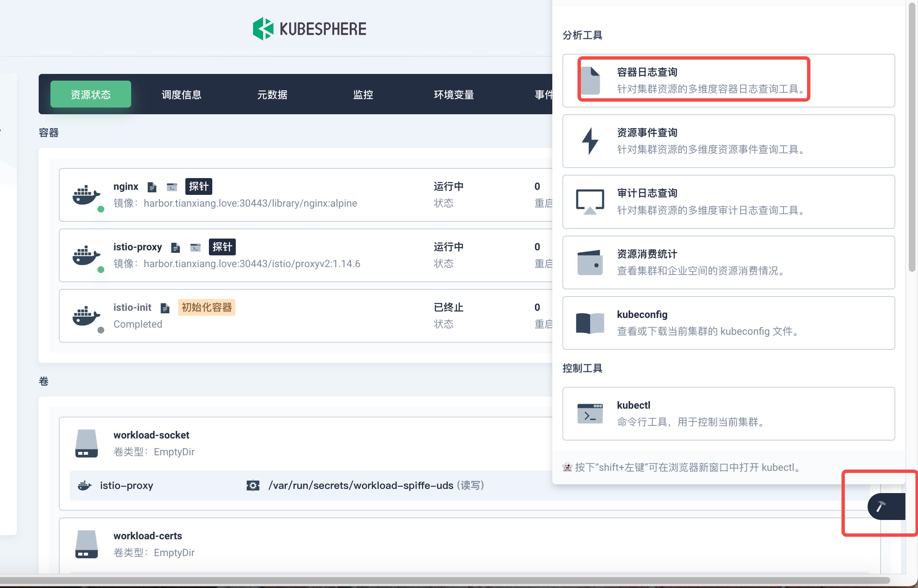Click mount settings gear for istio-proxy
918x588 pixels.
click(x=253, y=486)
